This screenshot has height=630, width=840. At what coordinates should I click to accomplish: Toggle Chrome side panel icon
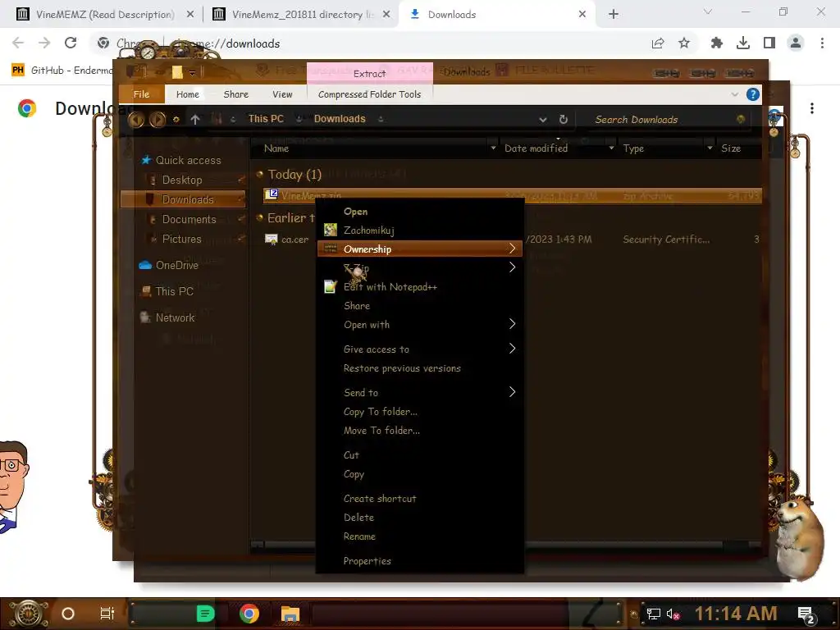(769, 43)
